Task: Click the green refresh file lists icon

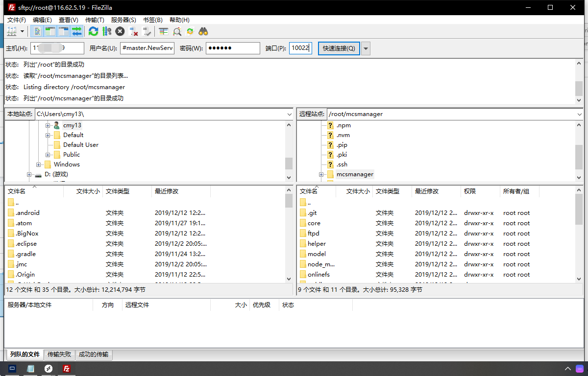Action: tap(93, 31)
